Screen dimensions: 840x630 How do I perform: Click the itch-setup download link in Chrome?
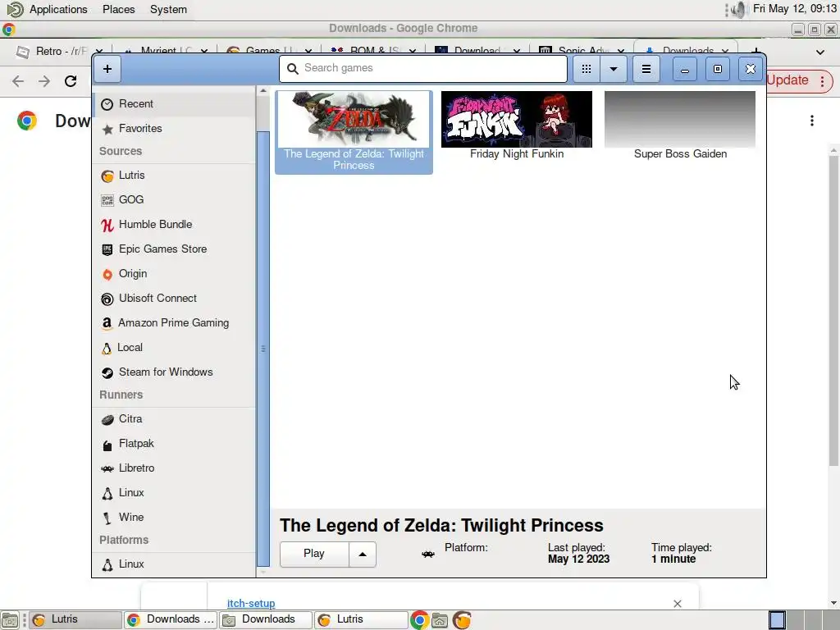click(x=251, y=603)
